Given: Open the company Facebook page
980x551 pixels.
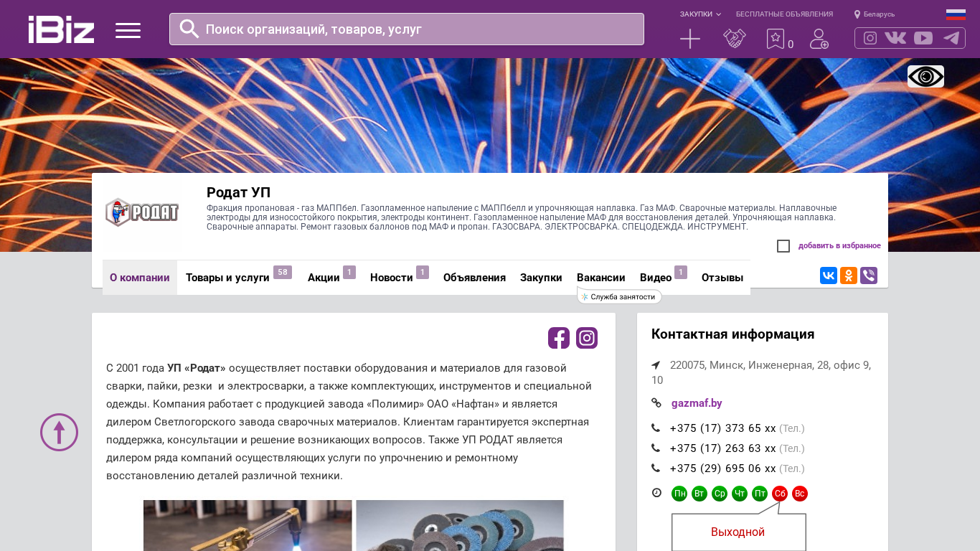Looking at the screenshot, I should coord(559,338).
